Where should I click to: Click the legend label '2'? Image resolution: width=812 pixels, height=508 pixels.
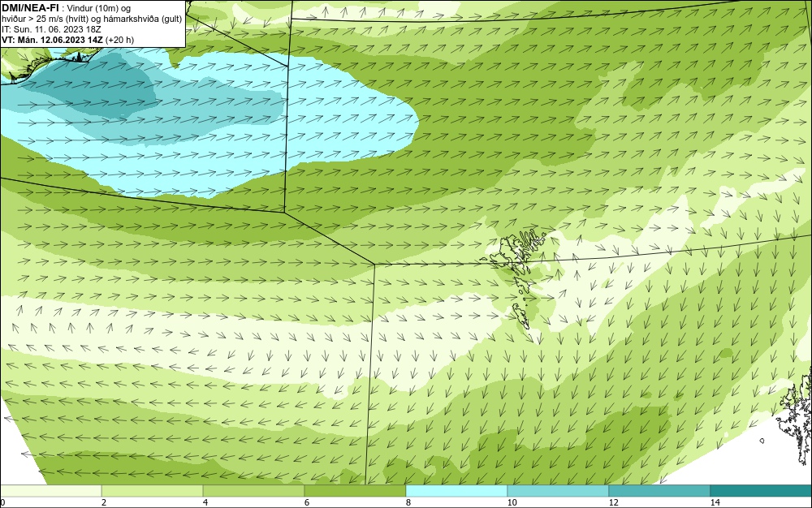[104, 502]
